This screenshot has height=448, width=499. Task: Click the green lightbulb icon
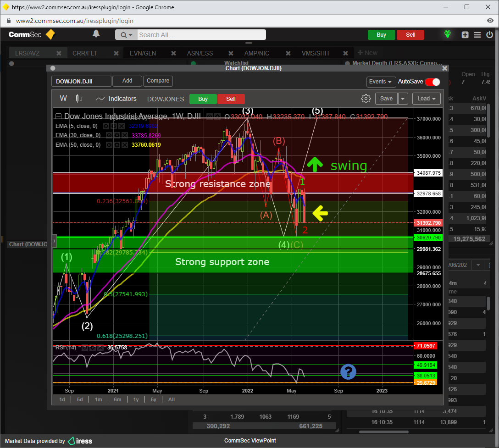point(447,34)
